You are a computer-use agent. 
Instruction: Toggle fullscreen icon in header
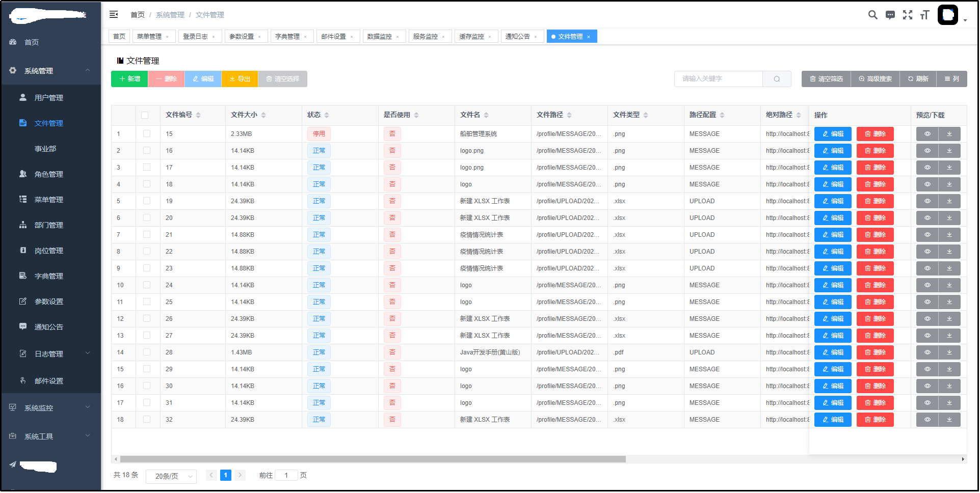908,15
